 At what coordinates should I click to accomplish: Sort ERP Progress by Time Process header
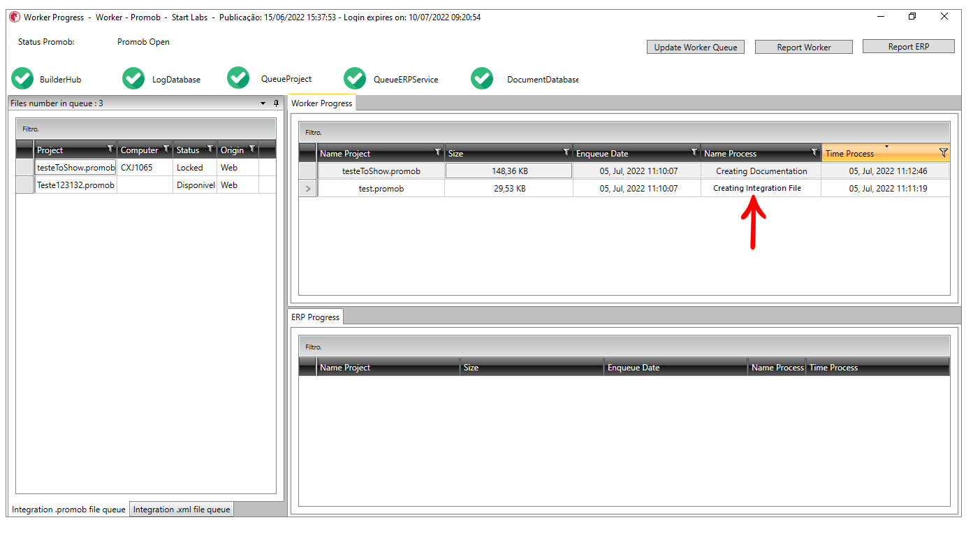click(x=878, y=367)
